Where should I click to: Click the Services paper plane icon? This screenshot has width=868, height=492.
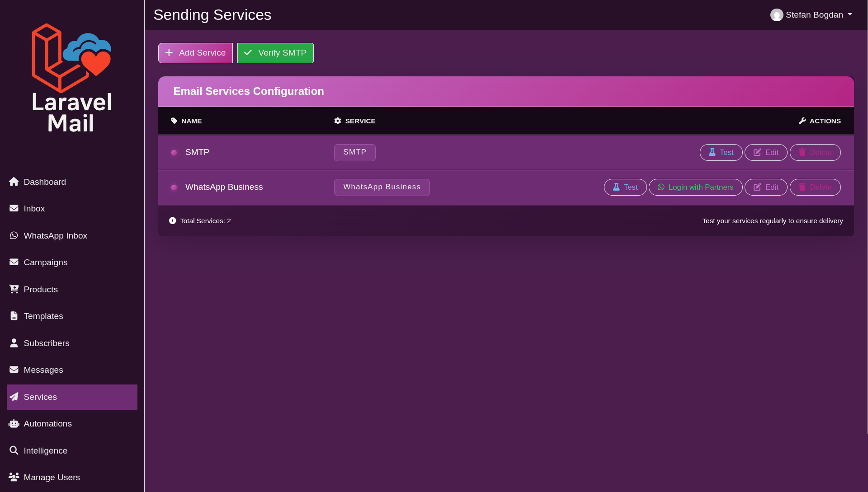(x=14, y=397)
